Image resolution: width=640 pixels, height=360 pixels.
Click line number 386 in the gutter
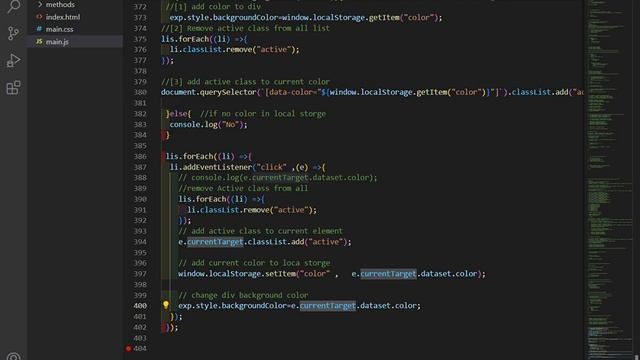140,156
